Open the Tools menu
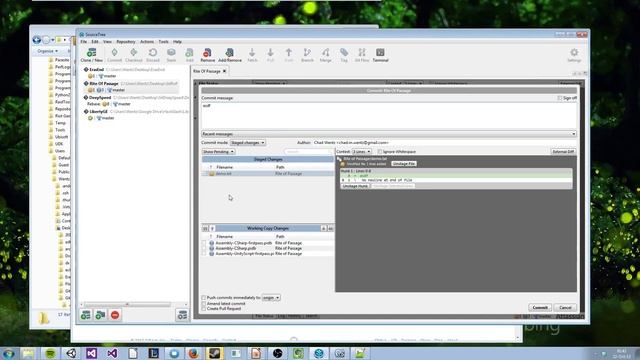The image size is (640, 360). pyautogui.click(x=163, y=42)
